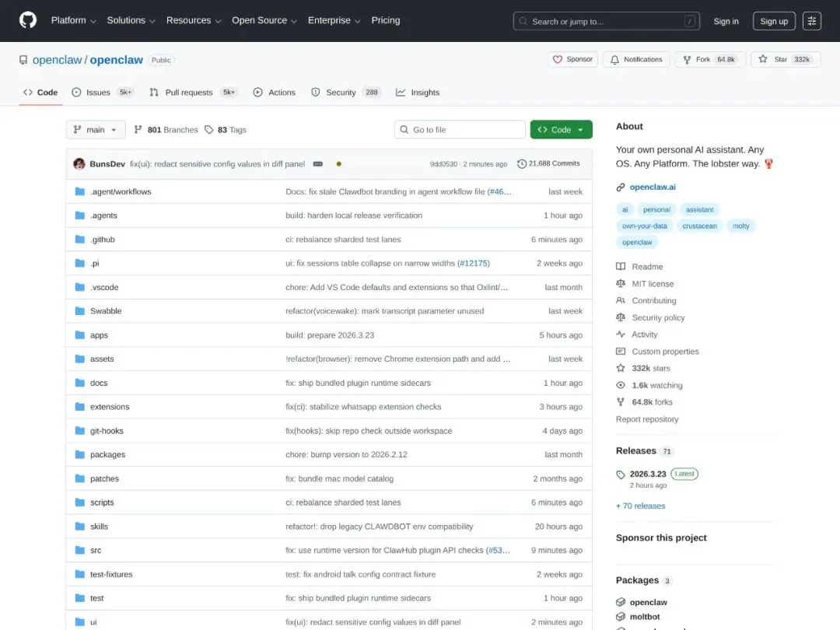Click package icon beside moltbot package

621,617
